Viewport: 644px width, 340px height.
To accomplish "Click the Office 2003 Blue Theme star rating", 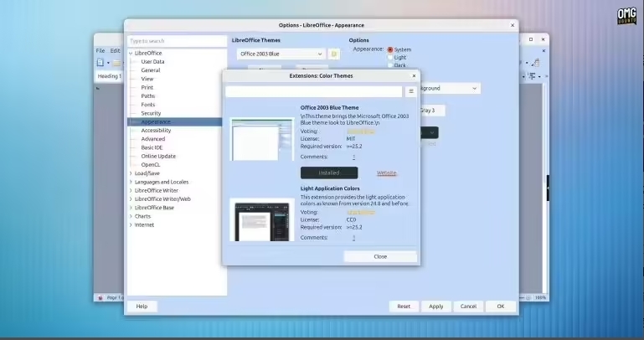I will (x=361, y=131).
